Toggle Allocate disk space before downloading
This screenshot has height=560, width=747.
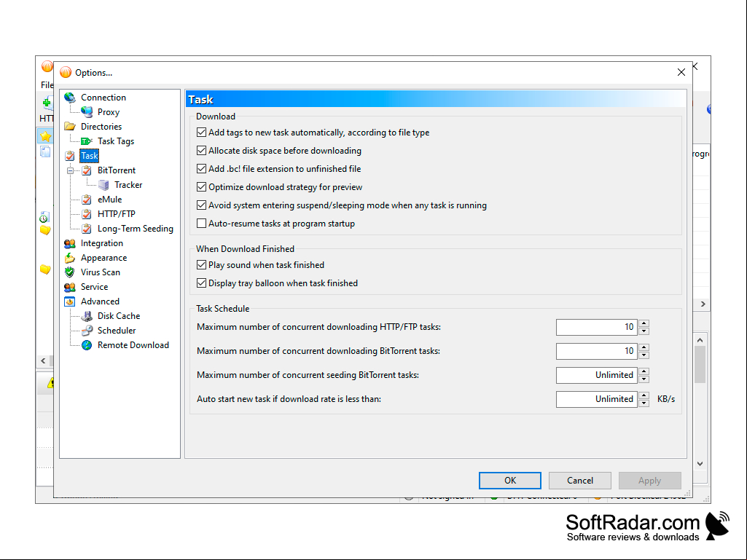click(202, 151)
